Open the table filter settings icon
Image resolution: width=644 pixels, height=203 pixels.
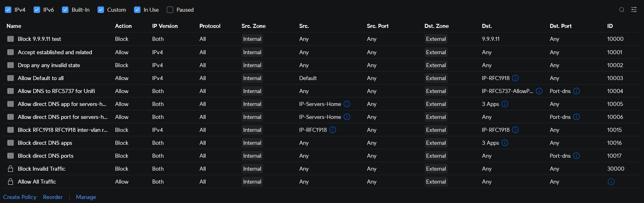point(634,10)
